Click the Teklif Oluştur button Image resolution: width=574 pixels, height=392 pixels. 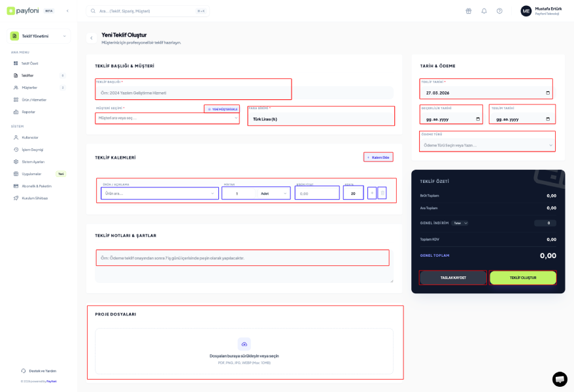point(523,278)
